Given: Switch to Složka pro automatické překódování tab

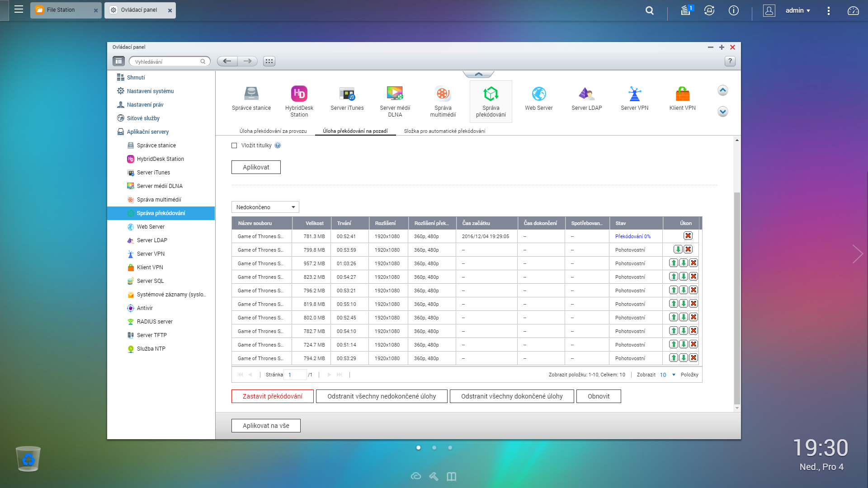Looking at the screenshot, I should pyautogui.click(x=444, y=131).
